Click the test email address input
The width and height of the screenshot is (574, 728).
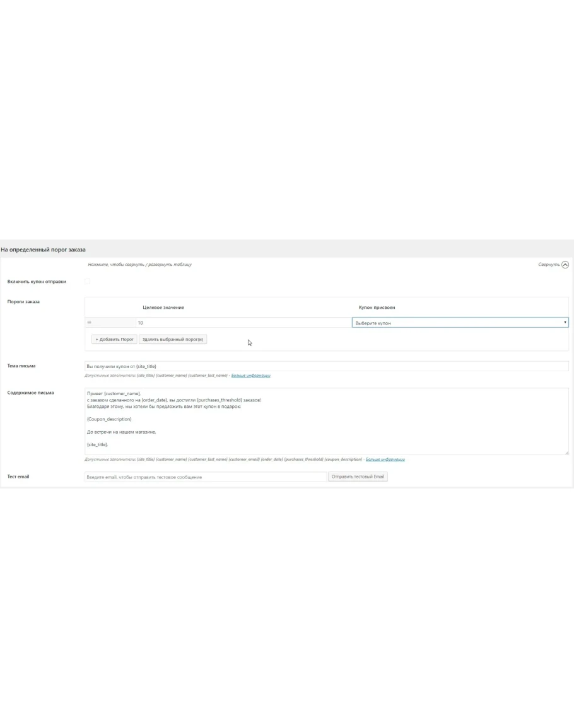[206, 477]
